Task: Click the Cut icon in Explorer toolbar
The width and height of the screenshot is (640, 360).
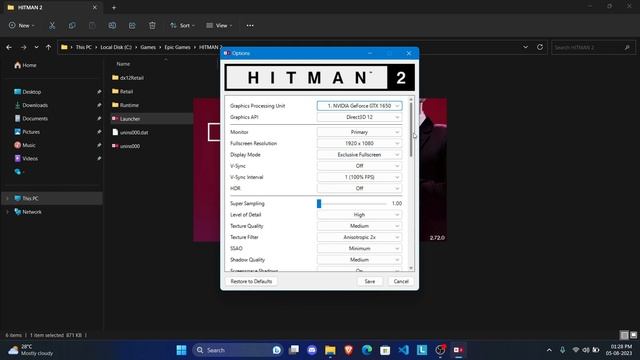Action: click(x=52, y=25)
